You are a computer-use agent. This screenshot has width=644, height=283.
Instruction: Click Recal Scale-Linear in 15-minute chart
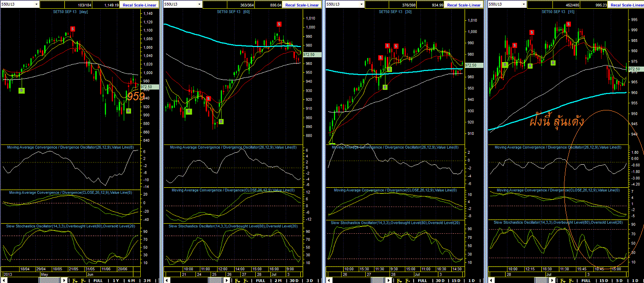627,5
